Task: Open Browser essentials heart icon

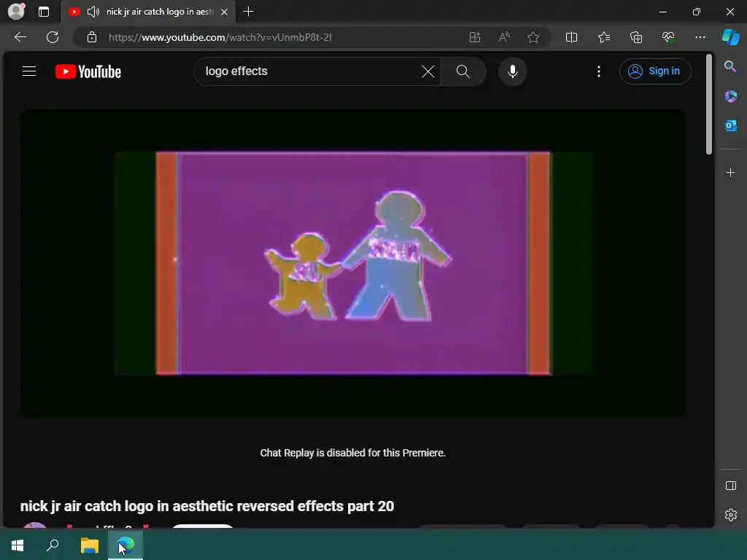Action: point(668,37)
